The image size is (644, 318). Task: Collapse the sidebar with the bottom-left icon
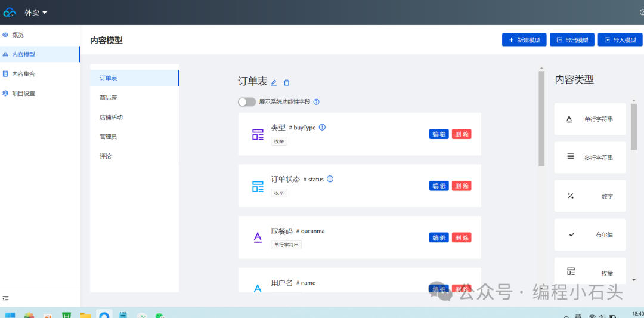[5, 299]
